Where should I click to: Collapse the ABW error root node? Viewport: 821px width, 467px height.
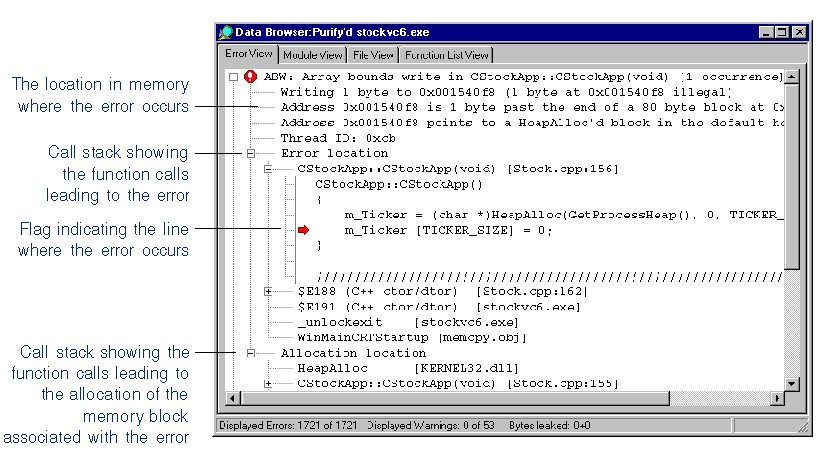[x=234, y=77]
